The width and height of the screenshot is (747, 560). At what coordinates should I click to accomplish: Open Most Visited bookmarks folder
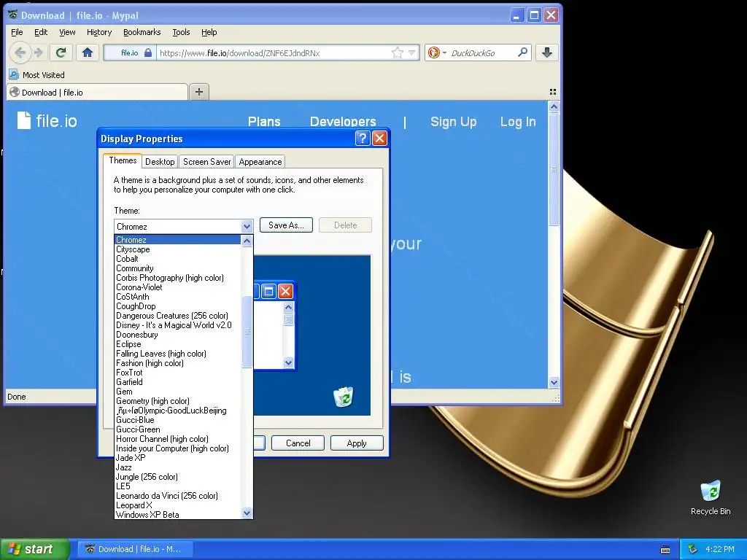coord(36,75)
